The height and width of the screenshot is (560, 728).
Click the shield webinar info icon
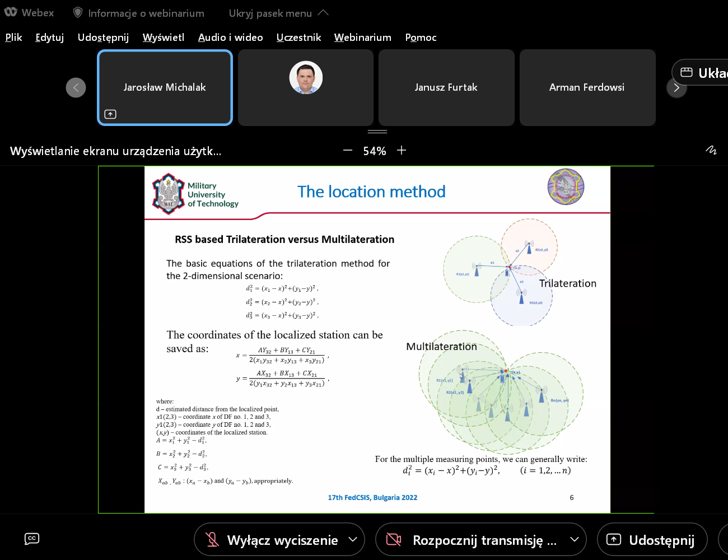78,13
